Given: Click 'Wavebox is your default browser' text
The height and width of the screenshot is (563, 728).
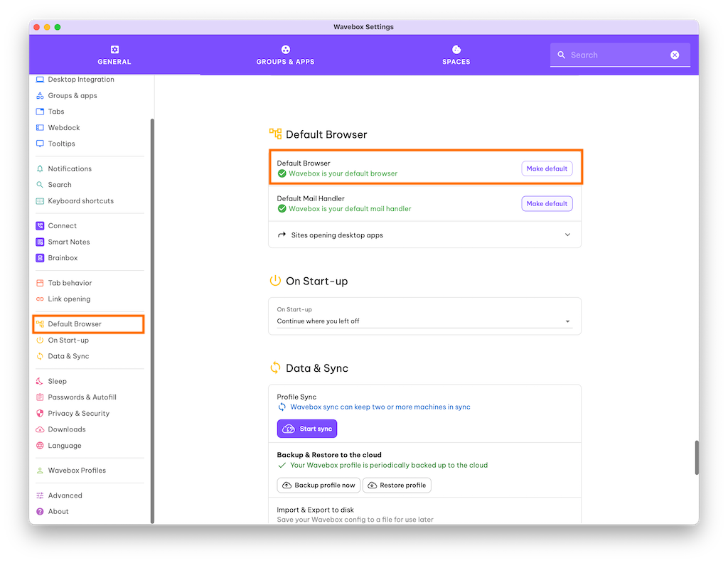Looking at the screenshot, I should pos(343,173).
